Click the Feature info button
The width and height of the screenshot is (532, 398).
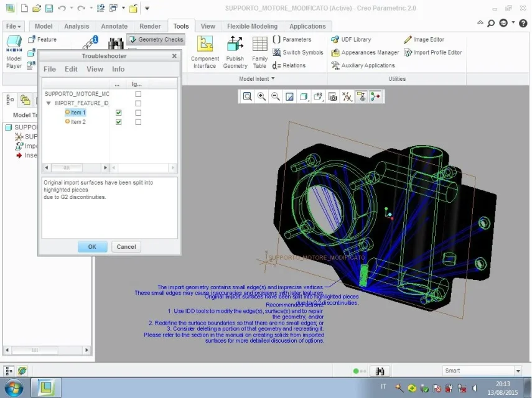42,39
